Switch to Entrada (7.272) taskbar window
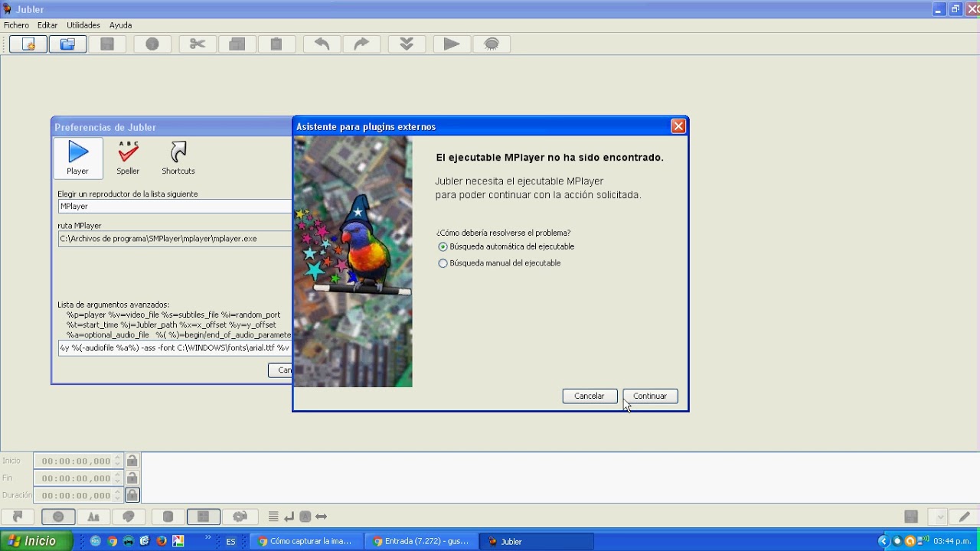 421,541
